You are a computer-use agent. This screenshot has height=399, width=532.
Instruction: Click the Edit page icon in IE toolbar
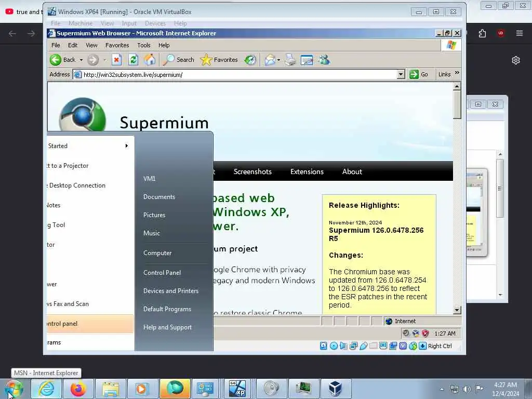click(x=307, y=60)
